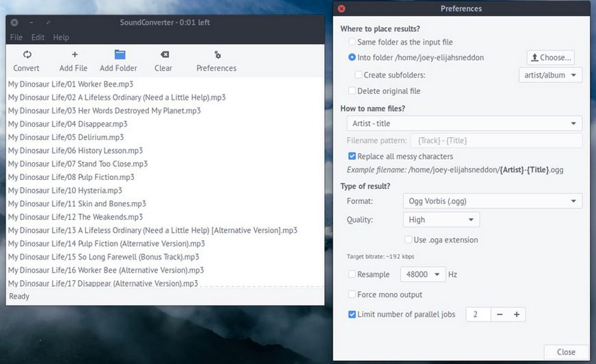Open the File menu
596x364 pixels.
16,37
